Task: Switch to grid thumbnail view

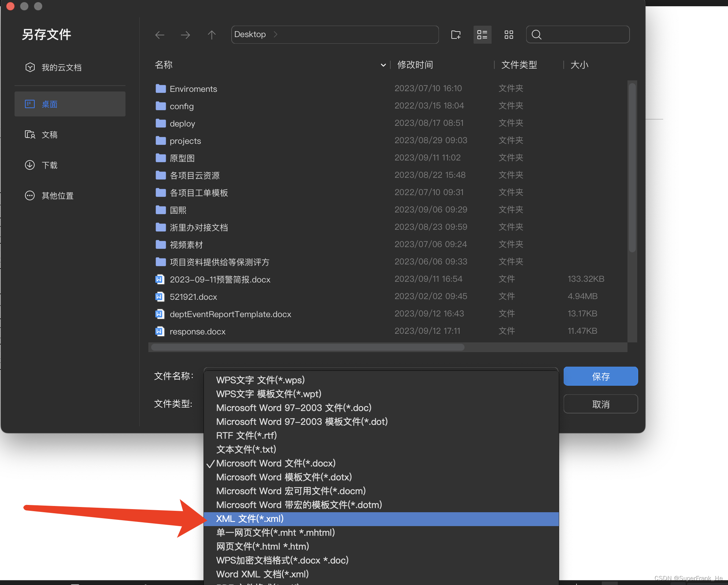Action: click(509, 35)
